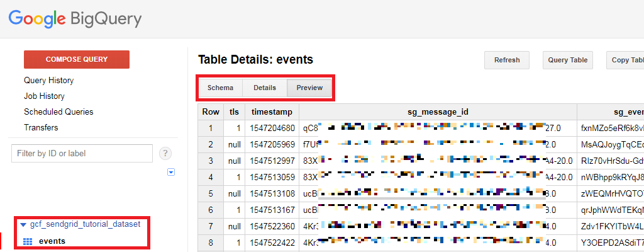Click the help question mark icon

(165, 154)
